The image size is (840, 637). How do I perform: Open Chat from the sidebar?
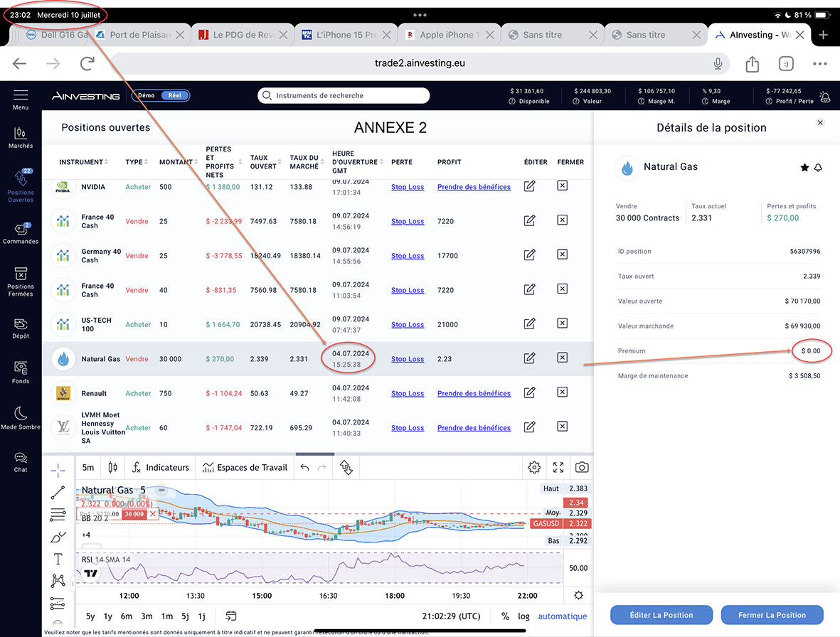coord(21,461)
